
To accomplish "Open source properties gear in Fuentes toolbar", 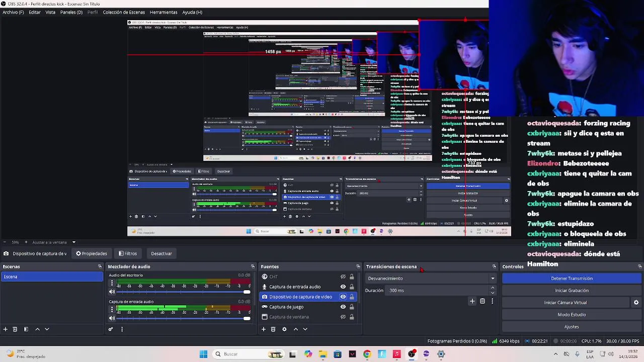I will pos(284,329).
